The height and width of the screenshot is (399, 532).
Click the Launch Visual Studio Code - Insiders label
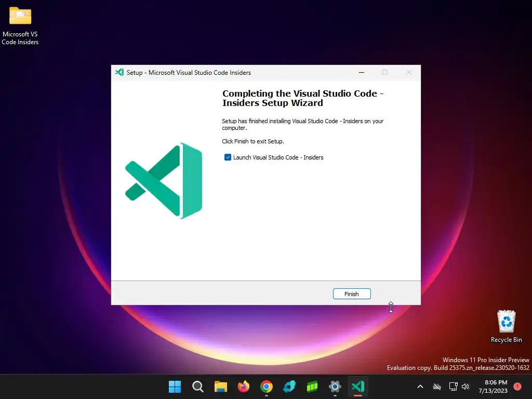click(x=278, y=157)
